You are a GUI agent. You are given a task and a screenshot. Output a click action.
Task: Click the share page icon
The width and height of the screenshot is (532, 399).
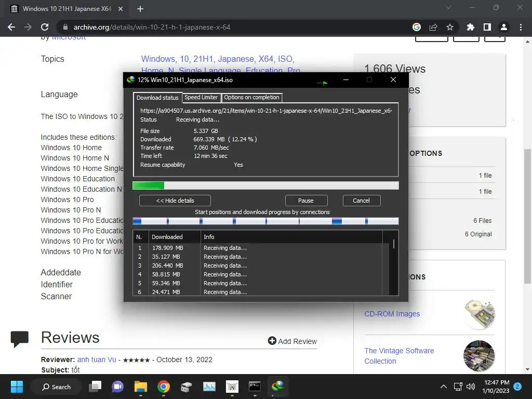pos(433,27)
